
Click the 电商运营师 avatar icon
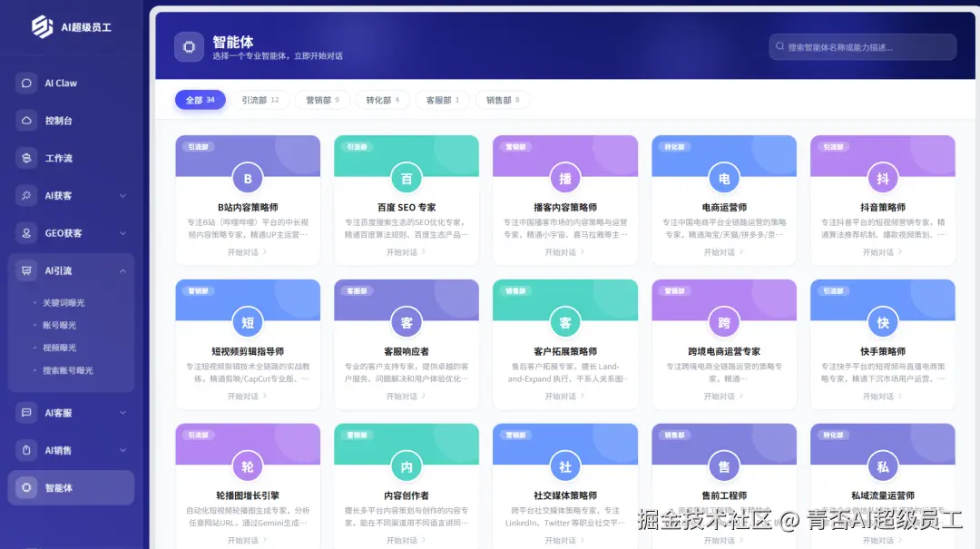click(x=724, y=178)
